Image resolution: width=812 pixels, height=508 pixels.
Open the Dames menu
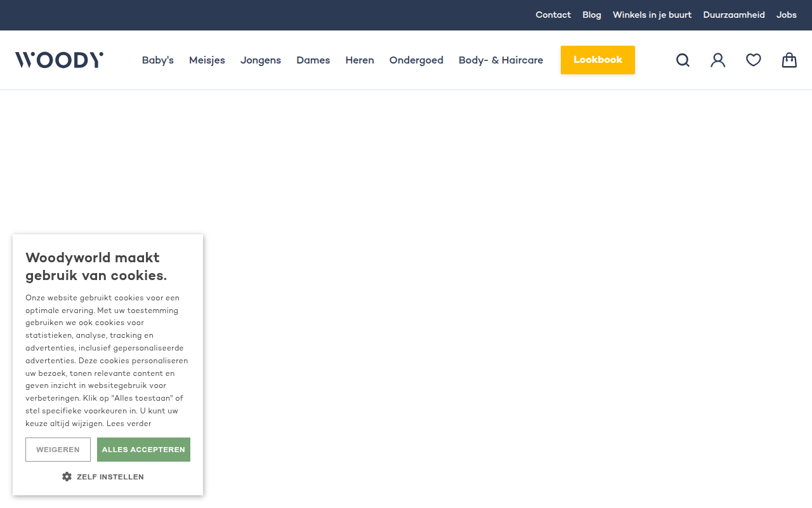tap(313, 60)
